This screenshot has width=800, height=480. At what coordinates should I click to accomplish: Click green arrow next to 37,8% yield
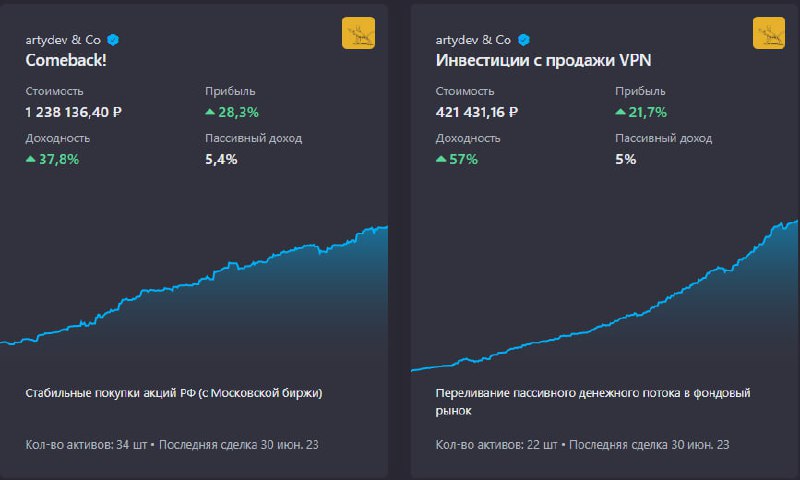(31, 158)
